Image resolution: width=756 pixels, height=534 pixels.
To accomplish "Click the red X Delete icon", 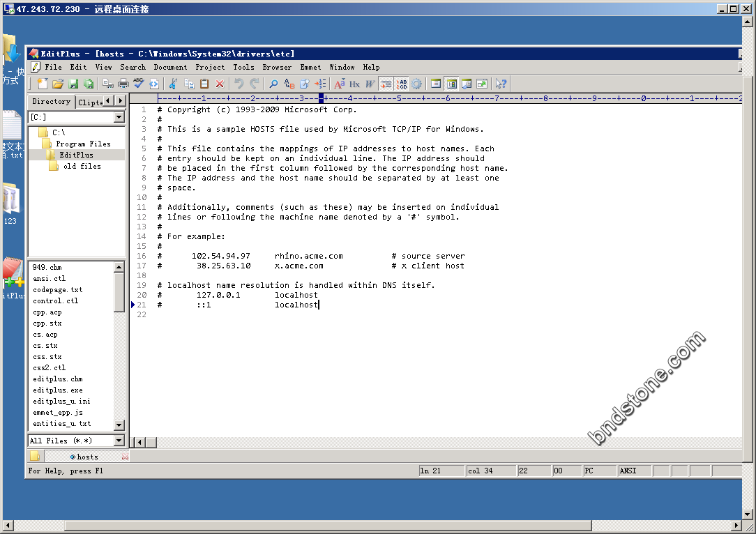I will tap(220, 84).
